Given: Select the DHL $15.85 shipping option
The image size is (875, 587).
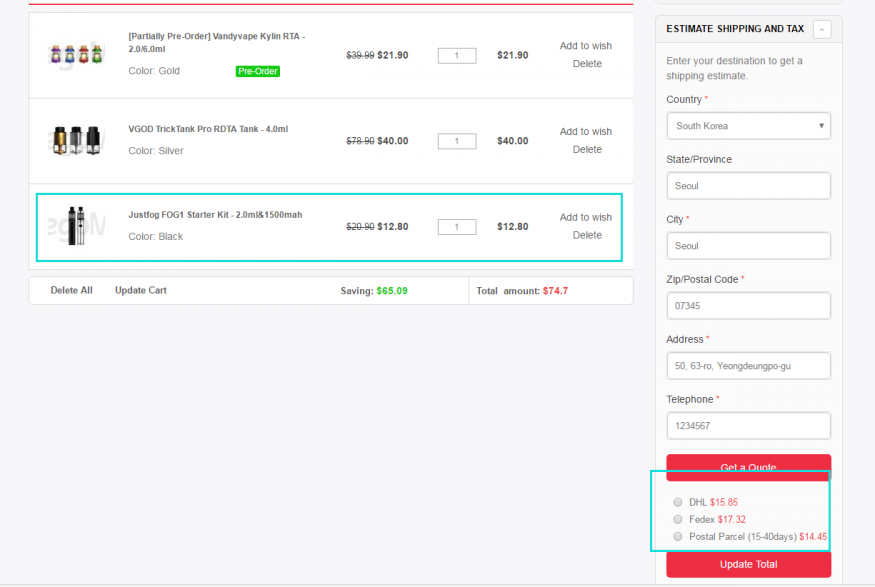Looking at the screenshot, I should click(x=677, y=502).
